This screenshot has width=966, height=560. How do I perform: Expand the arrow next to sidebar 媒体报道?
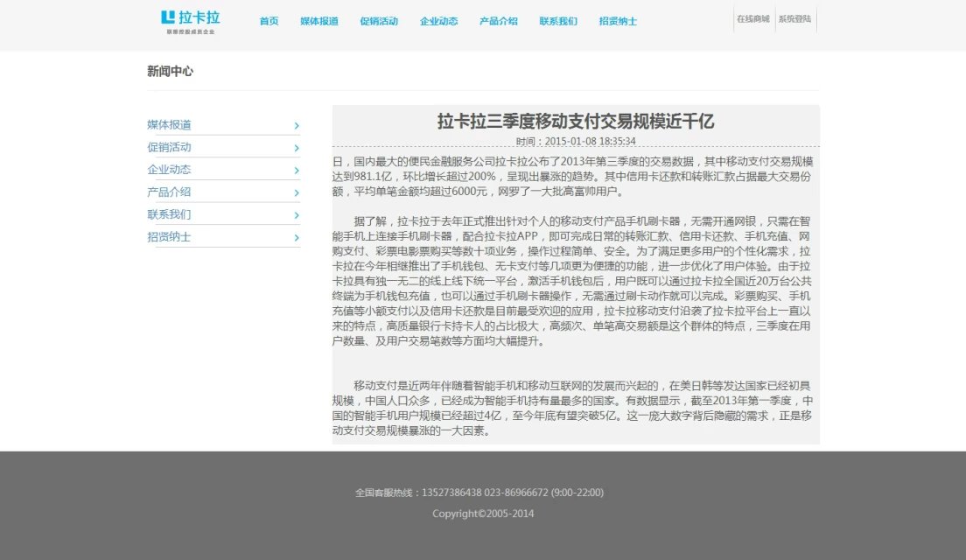coord(297,126)
